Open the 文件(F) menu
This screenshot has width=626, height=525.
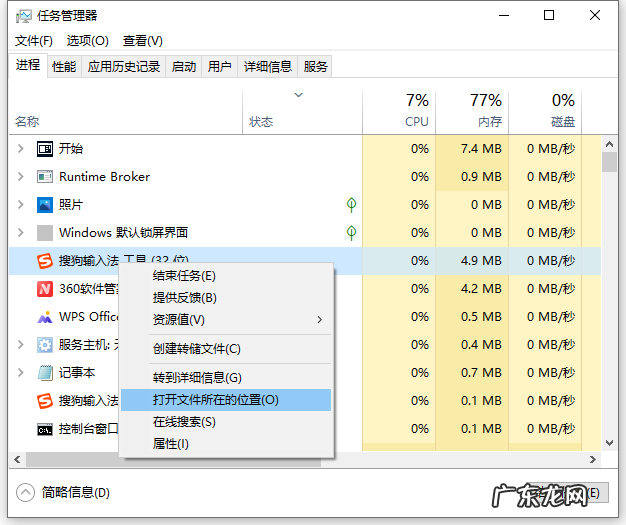(34, 41)
